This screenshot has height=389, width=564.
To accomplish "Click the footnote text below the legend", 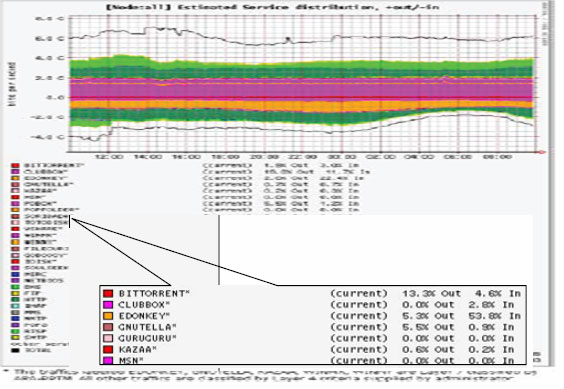I will pos(270,375).
